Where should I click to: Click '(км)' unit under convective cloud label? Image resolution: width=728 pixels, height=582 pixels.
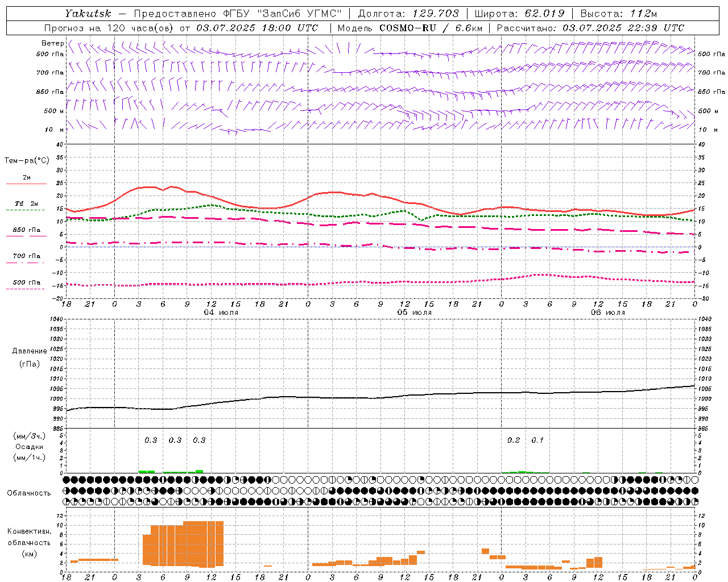tap(30, 554)
